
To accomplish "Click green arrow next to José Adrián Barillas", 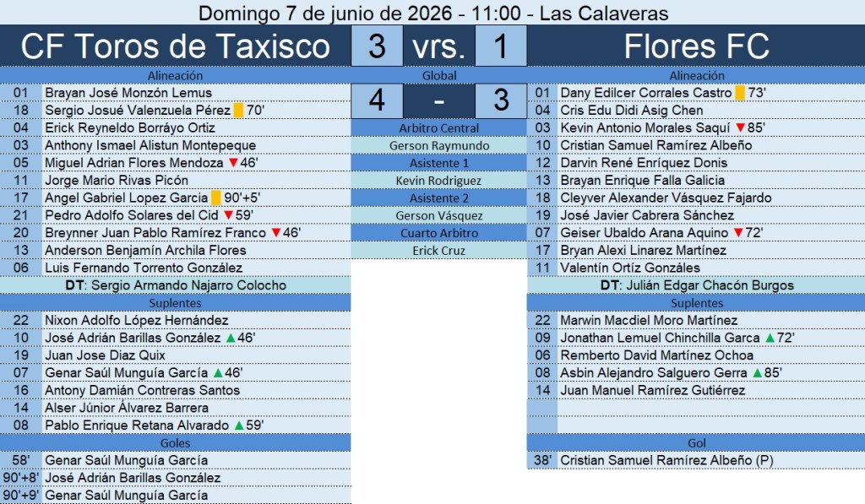I will coord(231,338).
